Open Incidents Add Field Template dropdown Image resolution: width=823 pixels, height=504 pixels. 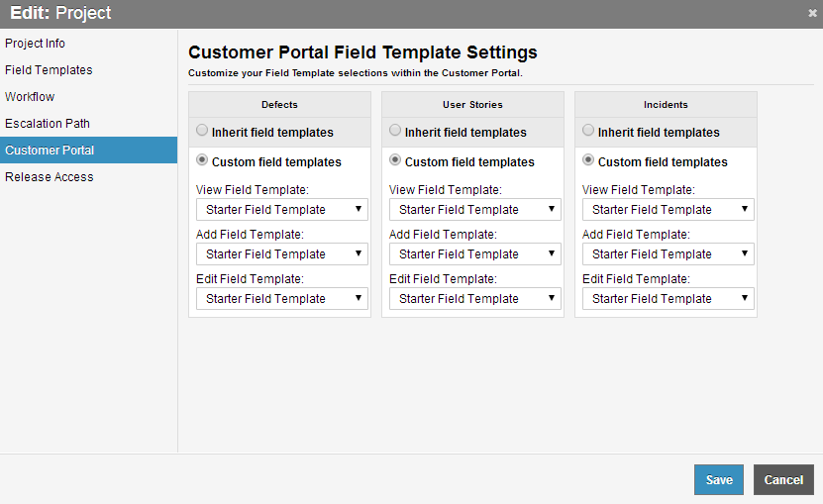click(x=669, y=254)
